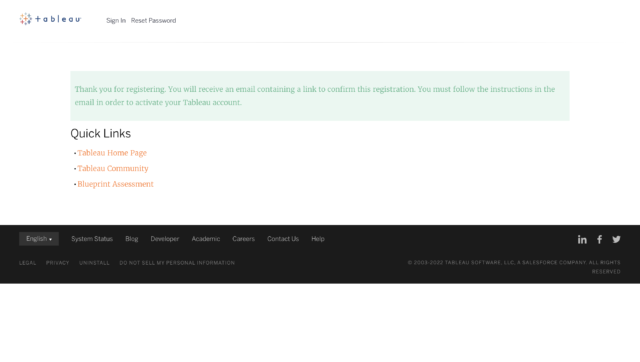Open the Legal link
Image resolution: width=640 pixels, height=362 pixels.
click(x=27, y=263)
